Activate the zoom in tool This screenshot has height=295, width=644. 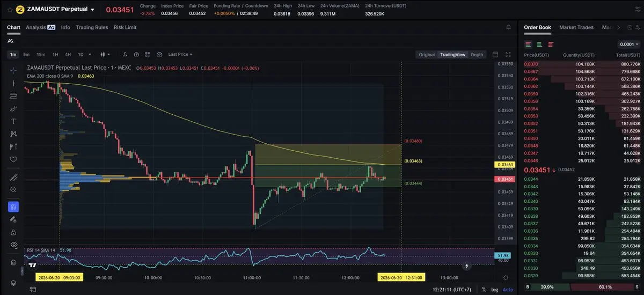coord(13,190)
